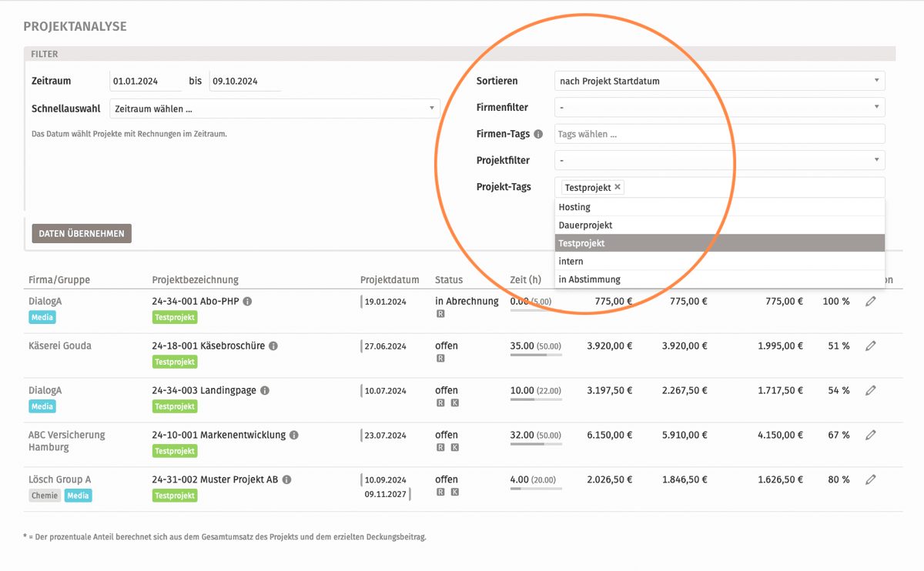Open info icon next to Muster Projekt AB
This screenshot has height=571, width=924.
[x=286, y=480]
